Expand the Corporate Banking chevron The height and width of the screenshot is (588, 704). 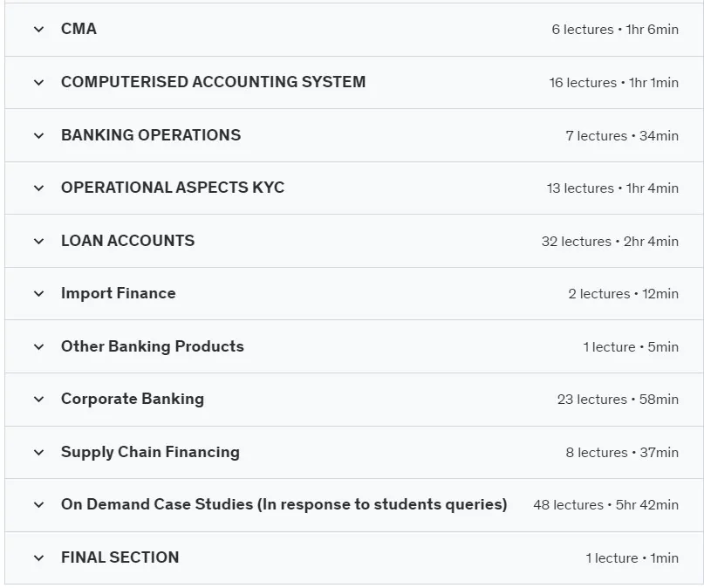tap(39, 400)
